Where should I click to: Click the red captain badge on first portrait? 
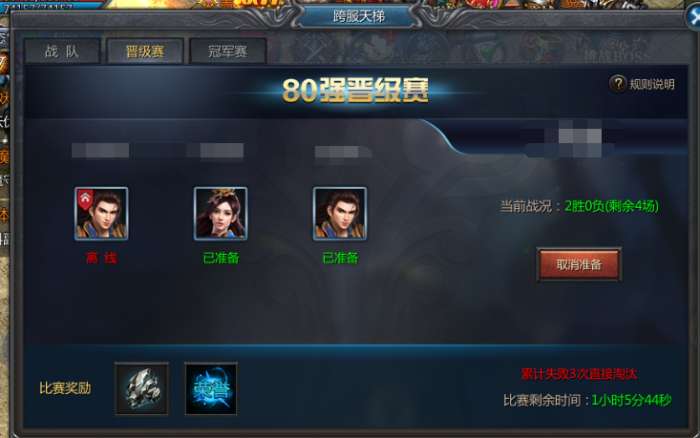(85, 199)
